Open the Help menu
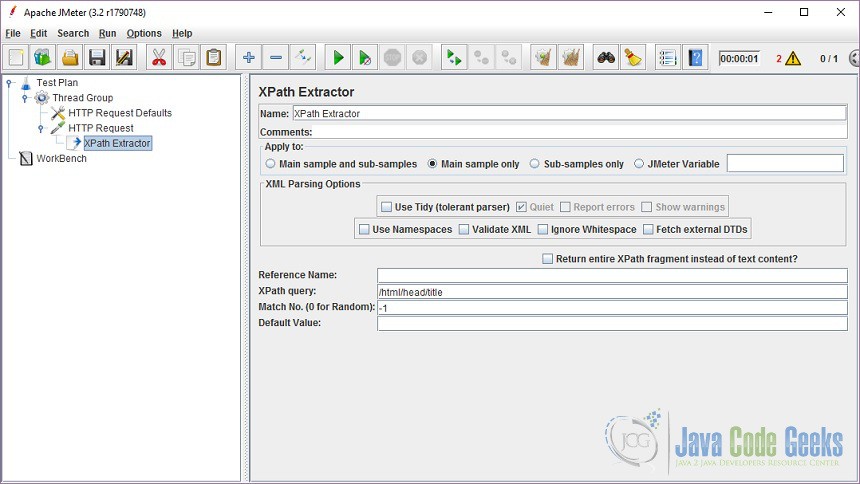The width and height of the screenshot is (860, 484). (x=182, y=33)
